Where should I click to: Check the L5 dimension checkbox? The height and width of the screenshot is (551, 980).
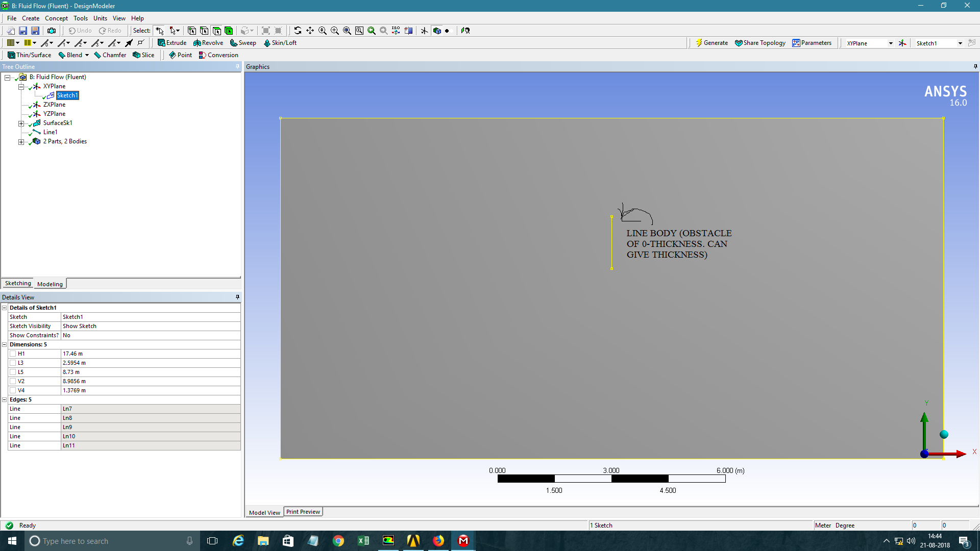pos(13,372)
